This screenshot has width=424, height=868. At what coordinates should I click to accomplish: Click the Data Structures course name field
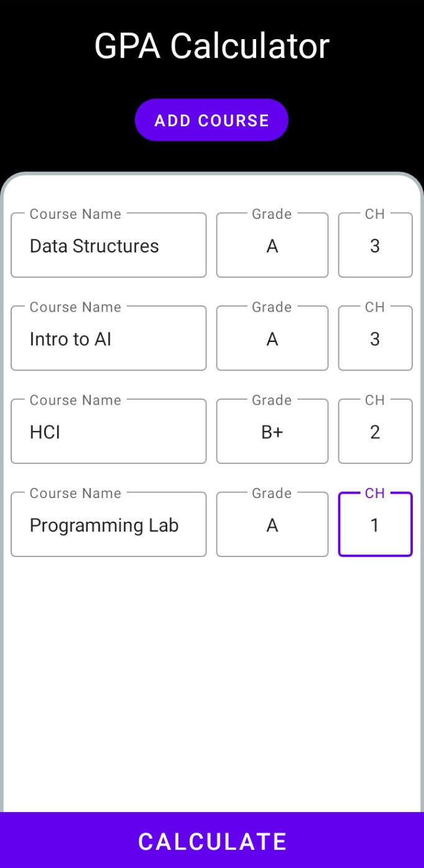pos(108,245)
